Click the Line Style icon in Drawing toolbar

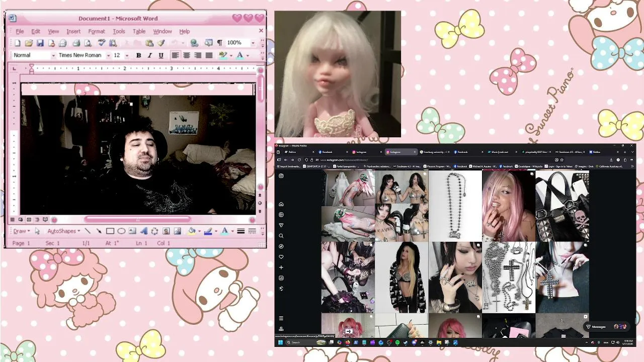241,231
